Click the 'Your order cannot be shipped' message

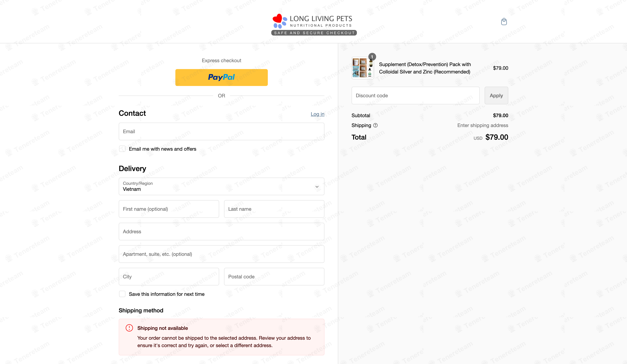tap(224, 342)
